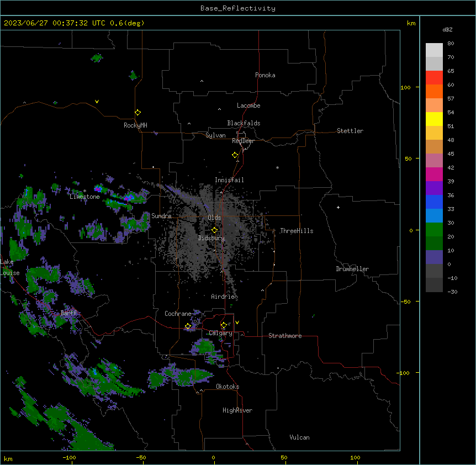Image resolution: width=476 pixels, height=465 pixels.
Task: Select the light gray 70-80 dBZ swatch
Action: point(434,50)
